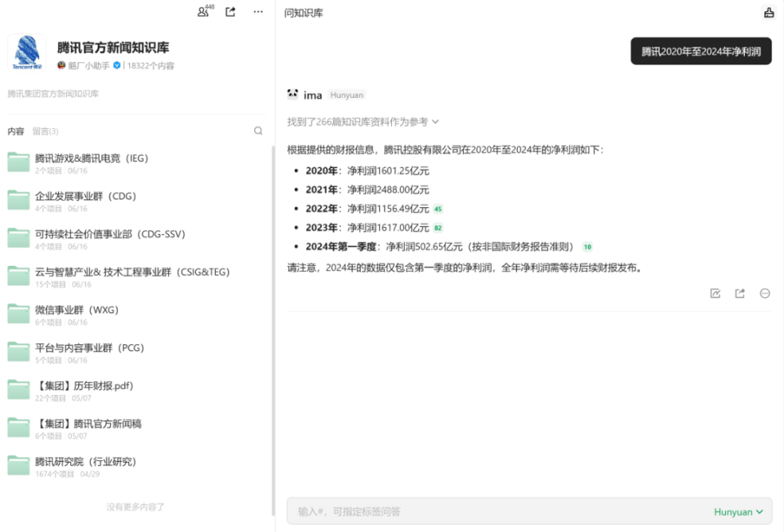Image resolution: width=784 pixels, height=532 pixels.
Task: Click the share knowledge base icon
Action: [x=230, y=11]
